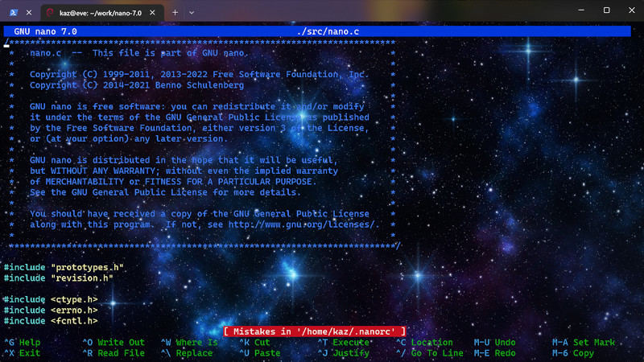Click the Copyright 2014-2021 Benno Schulenberg line

(x=137, y=85)
